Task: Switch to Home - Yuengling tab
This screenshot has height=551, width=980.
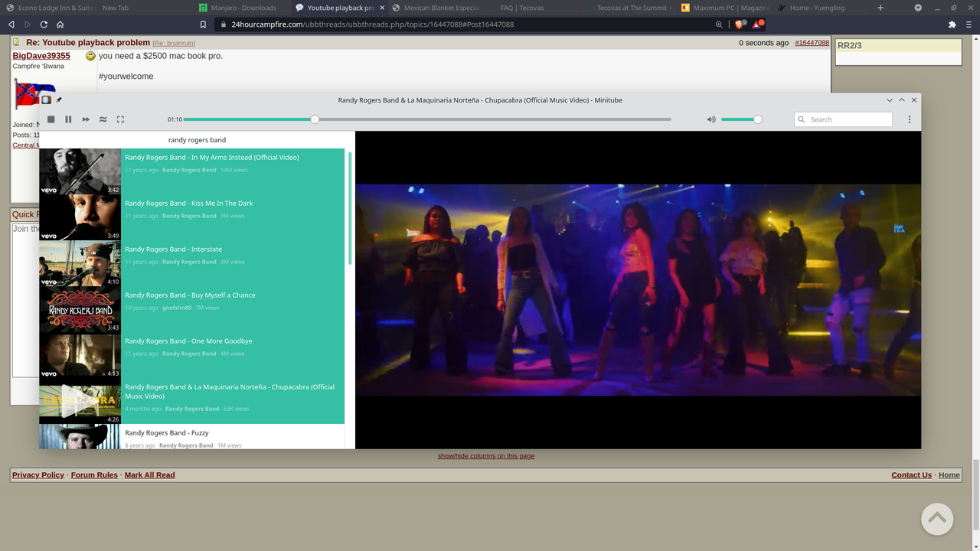Action: 820,8
